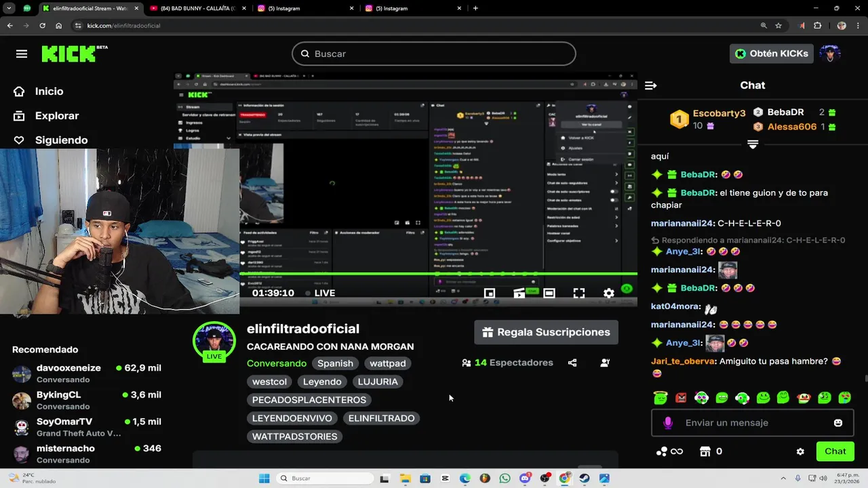Go to Inicio in the sidebar
The height and width of the screenshot is (488, 868).
[x=49, y=91]
